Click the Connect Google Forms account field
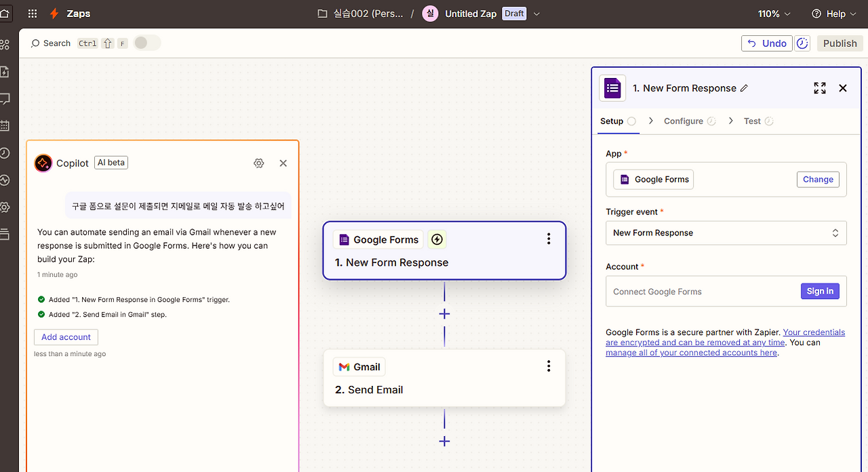Viewport: 868px width, 472px height. click(x=726, y=292)
